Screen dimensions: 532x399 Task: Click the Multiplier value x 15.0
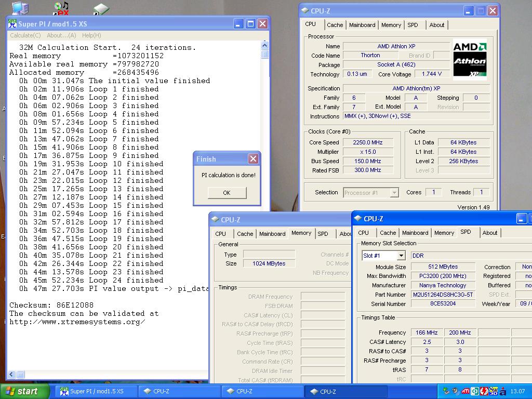[368, 152]
